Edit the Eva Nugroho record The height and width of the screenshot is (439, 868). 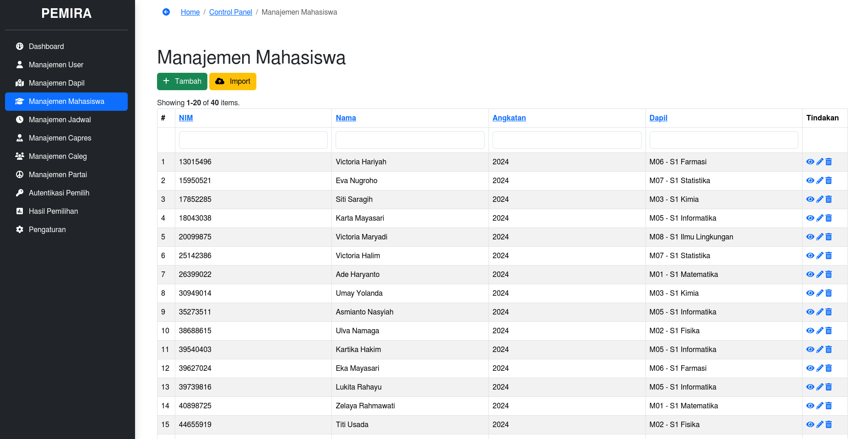[x=819, y=181]
